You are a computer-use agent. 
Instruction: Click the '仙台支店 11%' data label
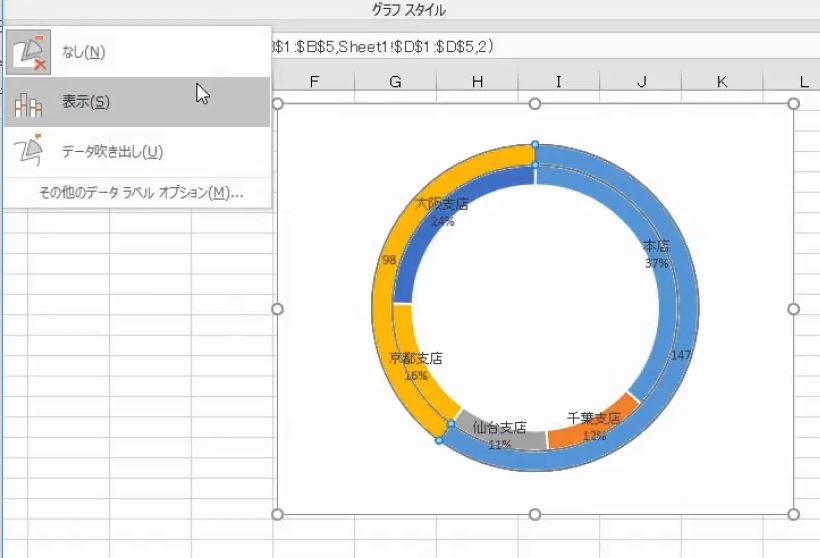499,435
